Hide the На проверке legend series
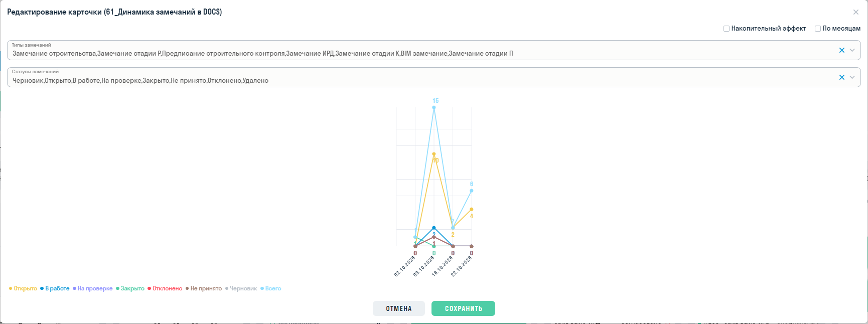The width and height of the screenshot is (868, 324). click(x=93, y=288)
